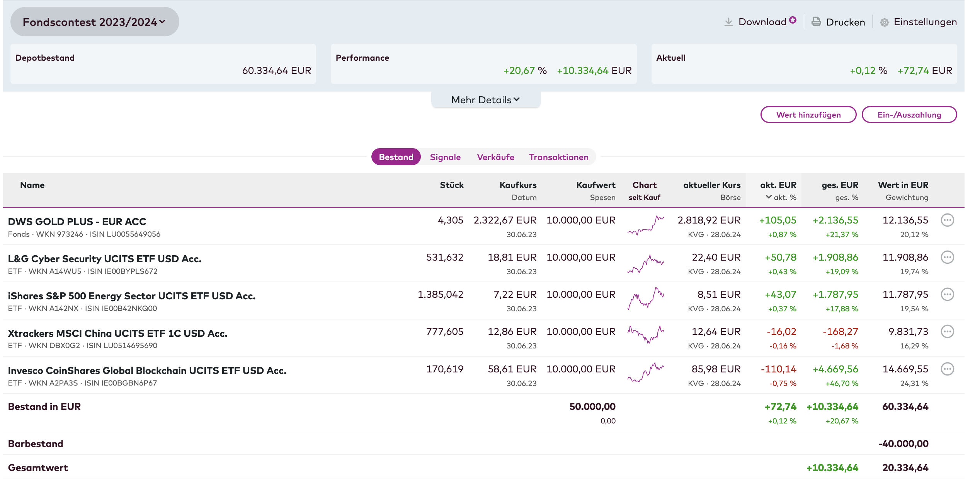
Task: Click the premium star badge next to Download
Action: point(793,20)
